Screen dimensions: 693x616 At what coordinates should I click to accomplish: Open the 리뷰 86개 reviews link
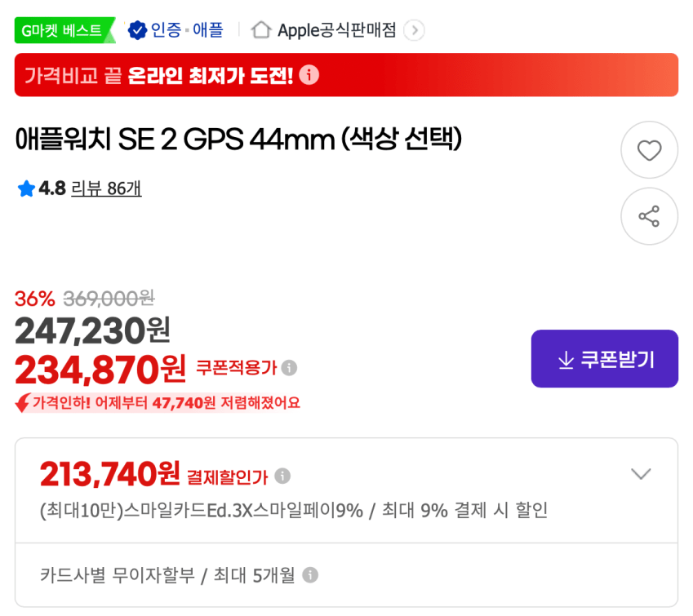click(107, 188)
